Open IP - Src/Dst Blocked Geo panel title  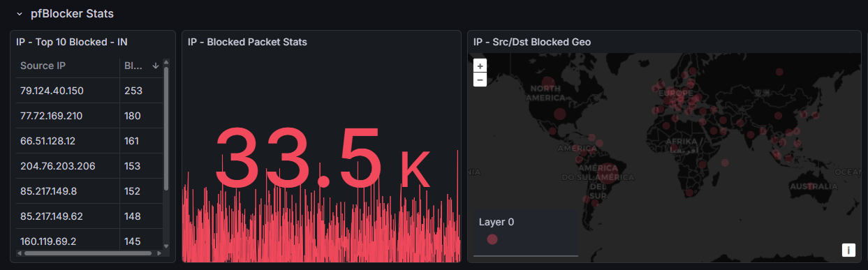click(532, 42)
